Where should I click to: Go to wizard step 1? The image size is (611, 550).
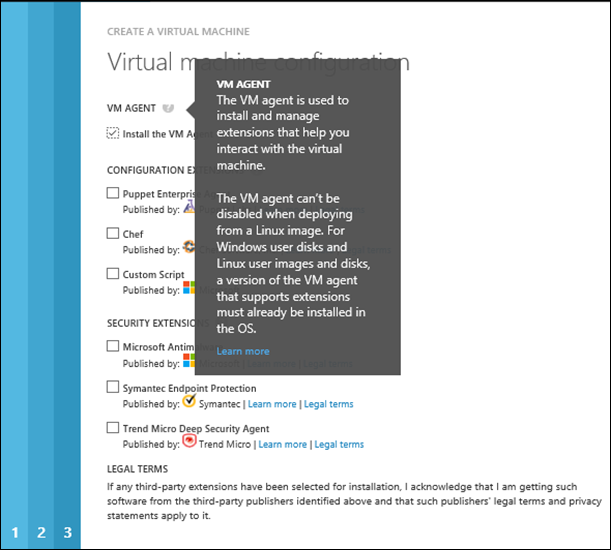click(14, 532)
